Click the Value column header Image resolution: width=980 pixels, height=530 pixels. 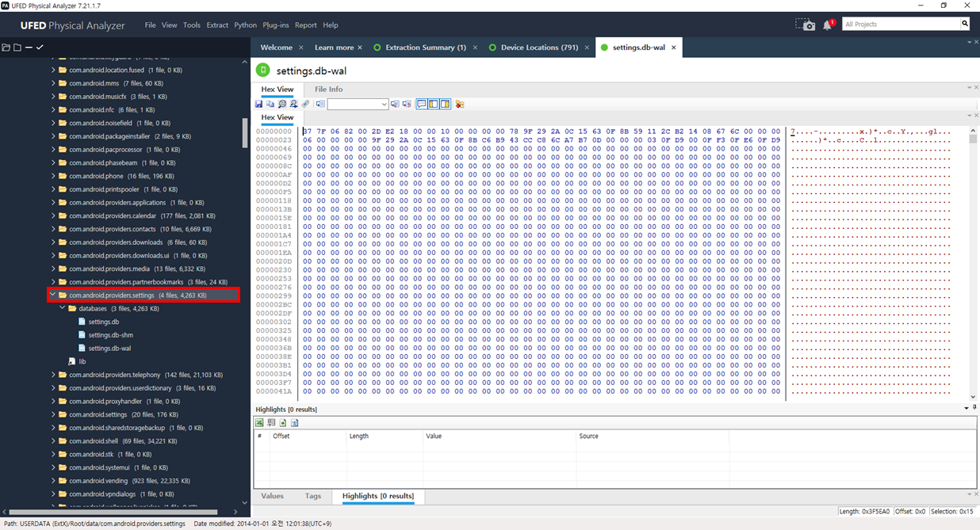click(x=434, y=436)
